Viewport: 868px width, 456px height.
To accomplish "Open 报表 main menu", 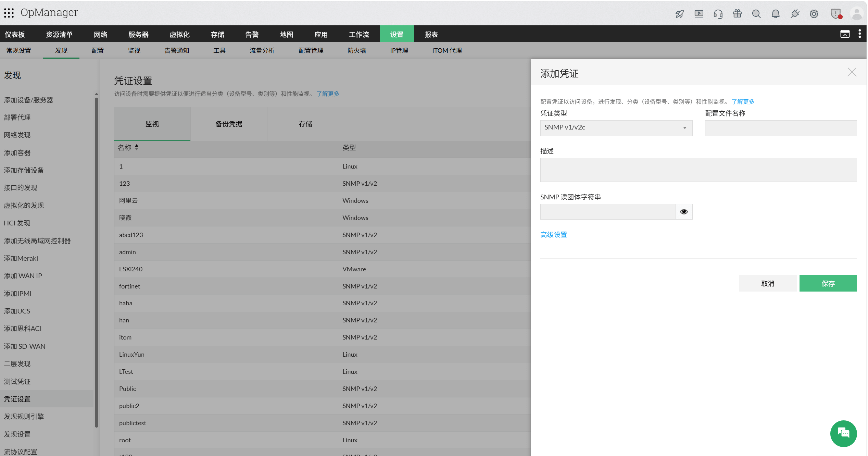I will click(431, 35).
